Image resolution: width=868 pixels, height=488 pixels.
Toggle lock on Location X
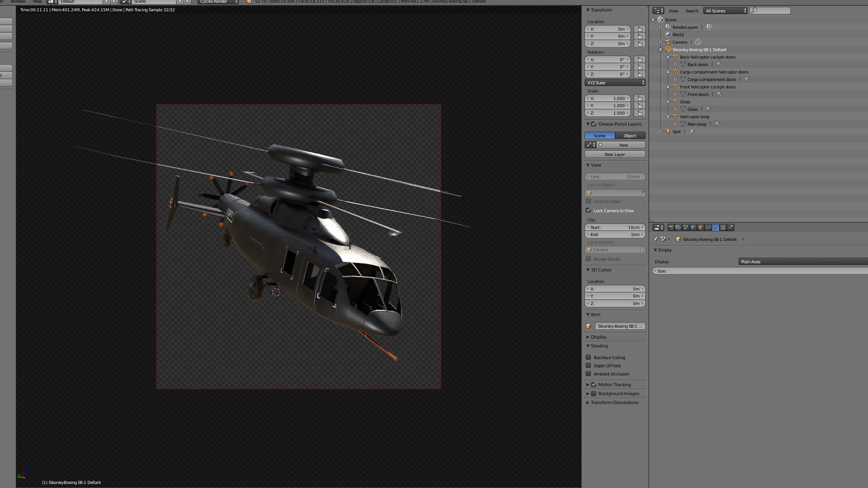tap(640, 29)
